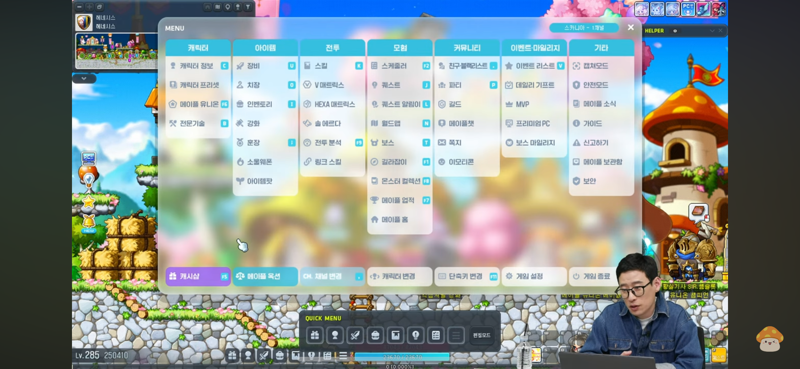
Task: Open the gift box icon in Quick Menu
Action: 315,335
